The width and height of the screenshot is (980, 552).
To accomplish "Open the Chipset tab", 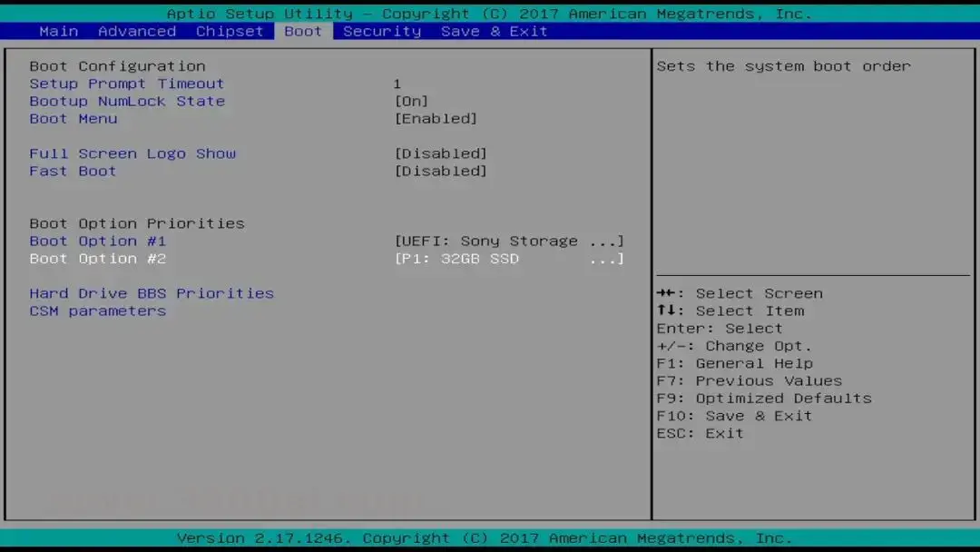I will coord(230,31).
